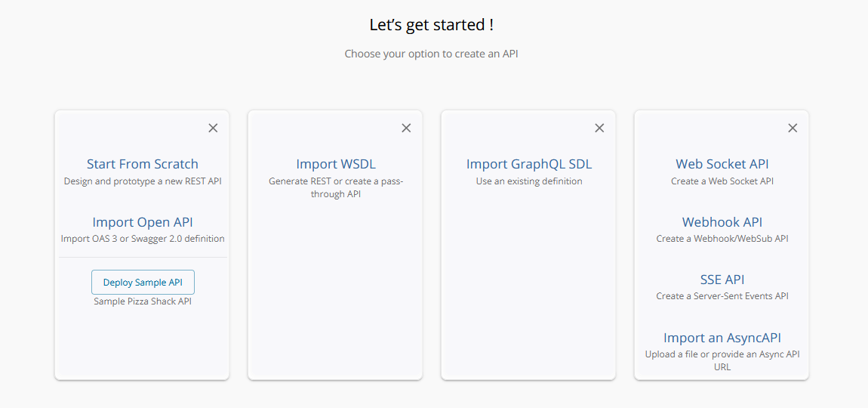Choose SSE API option
Viewport: 868px width, 408px height.
coord(722,280)
